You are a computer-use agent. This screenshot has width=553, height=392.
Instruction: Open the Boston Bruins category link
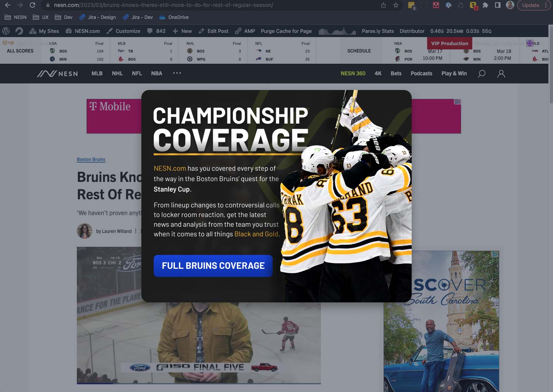point(91,160)
